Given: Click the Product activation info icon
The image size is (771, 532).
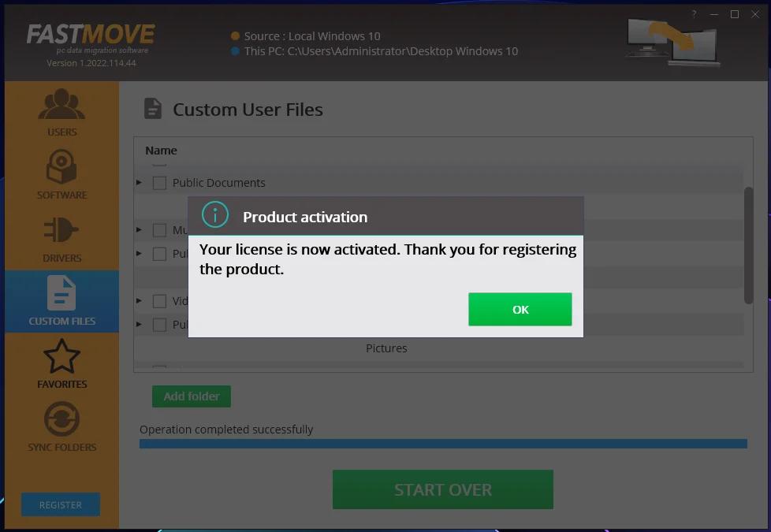Looking at the screenshot, I should click(x=215, y=215).
